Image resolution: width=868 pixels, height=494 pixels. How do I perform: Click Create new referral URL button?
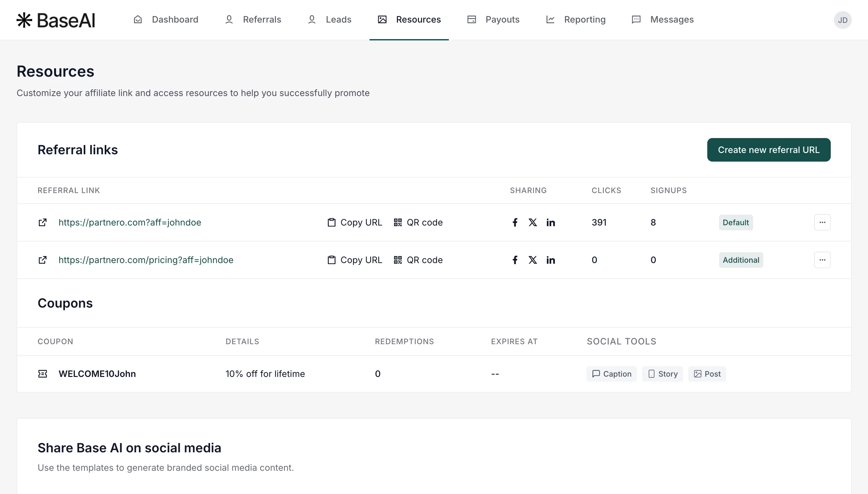[768, 150]
